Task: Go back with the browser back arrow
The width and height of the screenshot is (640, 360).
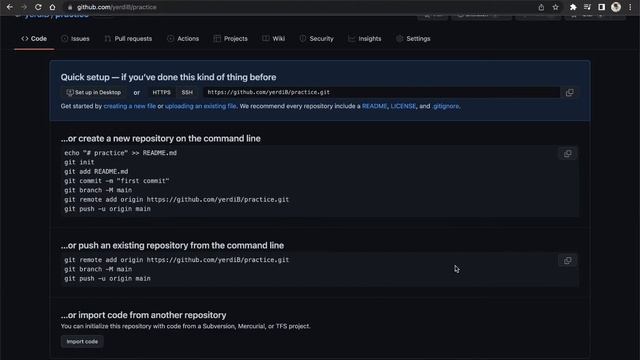Action: click(9, 7)
